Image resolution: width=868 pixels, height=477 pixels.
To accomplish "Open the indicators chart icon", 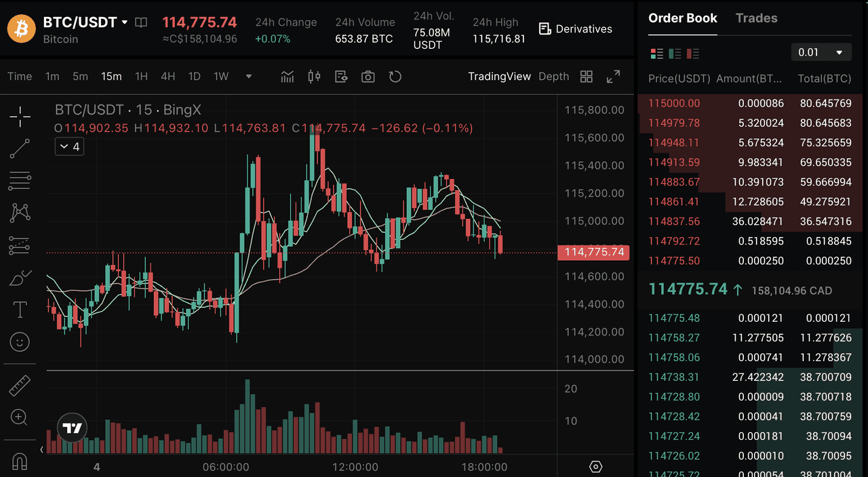I will pos(288,77).
